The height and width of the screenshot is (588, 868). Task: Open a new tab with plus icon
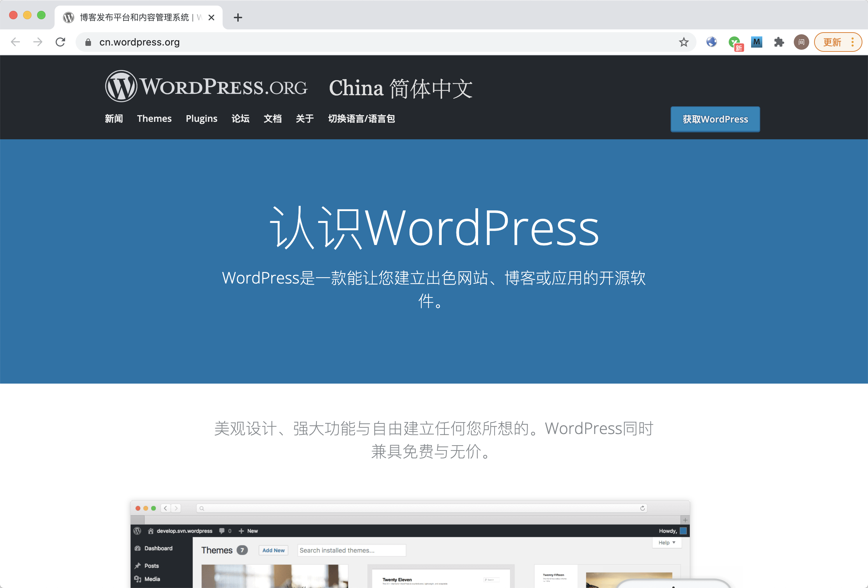238,17
